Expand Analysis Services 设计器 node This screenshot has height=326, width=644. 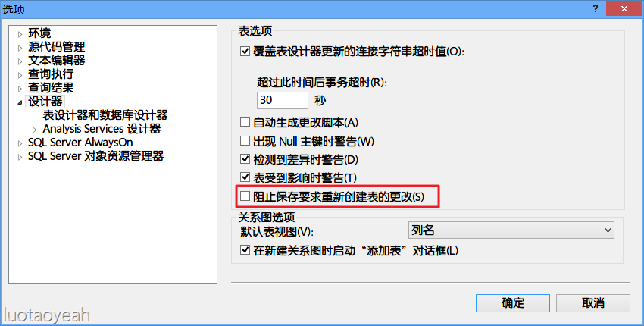[x=35, y=130]
